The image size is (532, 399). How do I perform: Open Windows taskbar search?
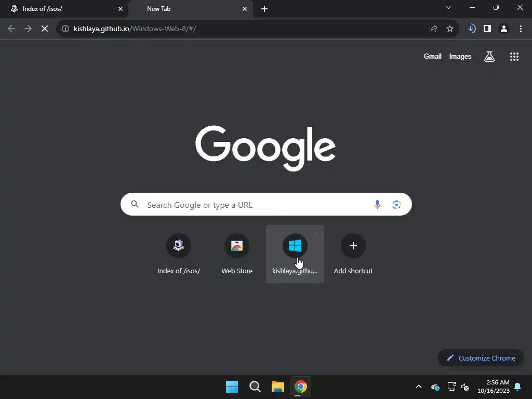255,387
